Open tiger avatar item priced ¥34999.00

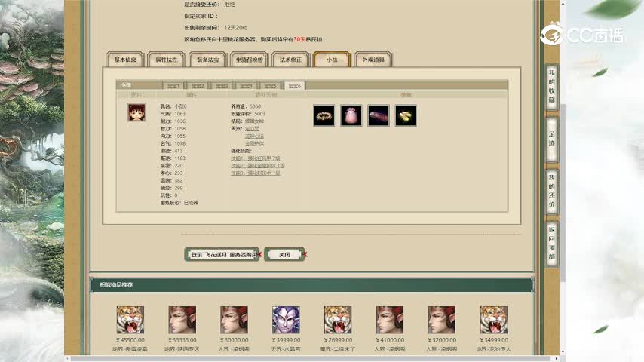coord(494,320)
